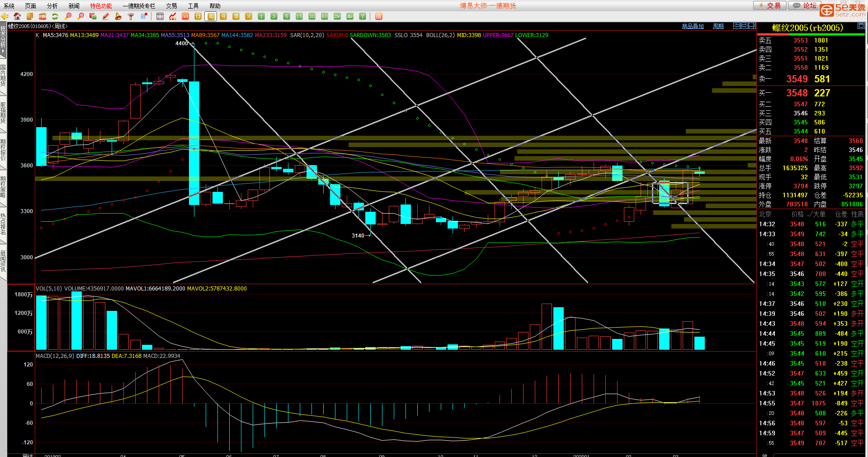Maximize the rb2005 quote panel
This screenshot has width=868, height=457.
coord(861,26)
